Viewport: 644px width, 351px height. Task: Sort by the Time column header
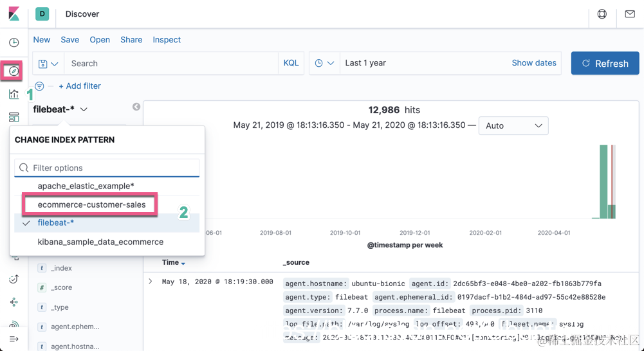[x=173, y=262]
